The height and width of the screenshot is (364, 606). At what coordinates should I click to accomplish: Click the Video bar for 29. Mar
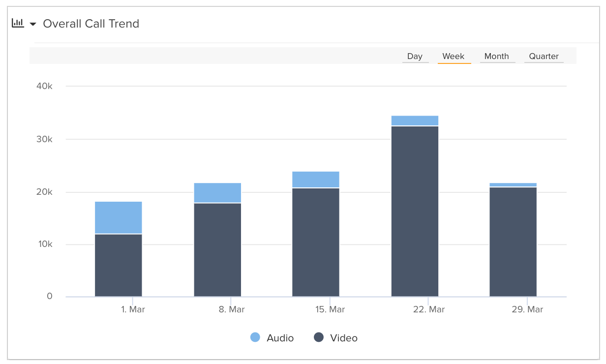click(513, 242)
